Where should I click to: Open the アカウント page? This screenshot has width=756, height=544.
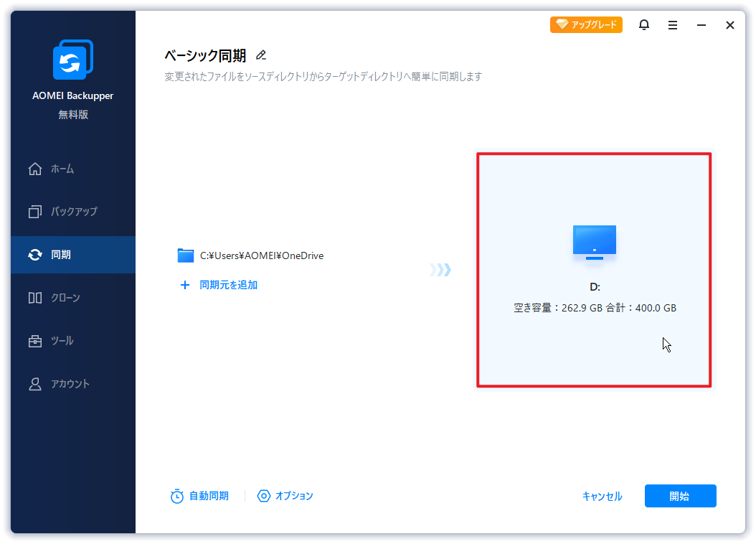pyautogui.click(x=73, y=384)
